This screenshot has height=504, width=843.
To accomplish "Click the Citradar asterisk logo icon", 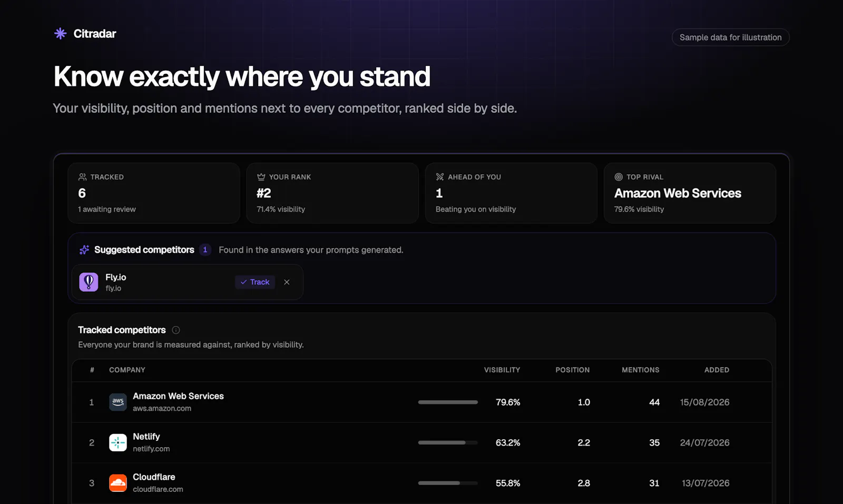I will (60, 34).
